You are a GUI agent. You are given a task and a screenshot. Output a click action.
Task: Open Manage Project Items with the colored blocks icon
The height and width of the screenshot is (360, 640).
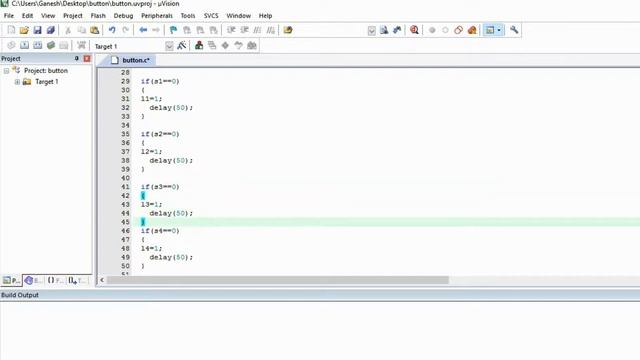coord(199,45)
